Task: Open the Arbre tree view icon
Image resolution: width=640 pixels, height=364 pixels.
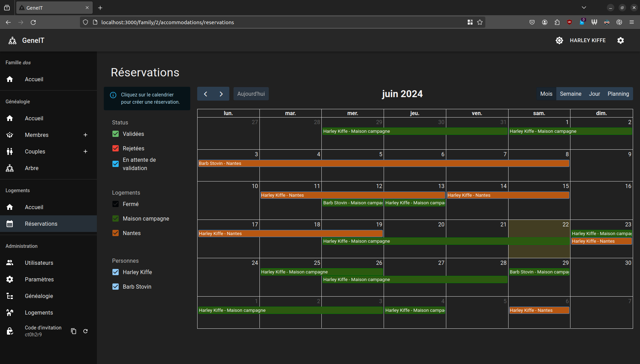Action: pos(10,168)
